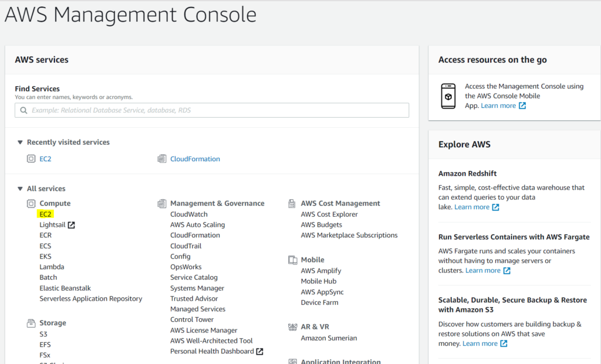Click inside the Find Services search box
The width and height of the screenshot is (601, 364).
pos(211,110)
